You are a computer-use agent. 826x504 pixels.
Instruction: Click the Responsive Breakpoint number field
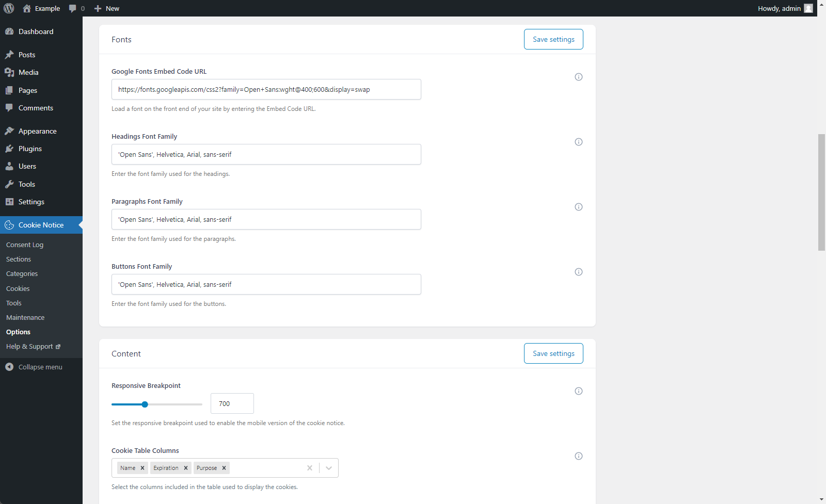coord(232,403)
